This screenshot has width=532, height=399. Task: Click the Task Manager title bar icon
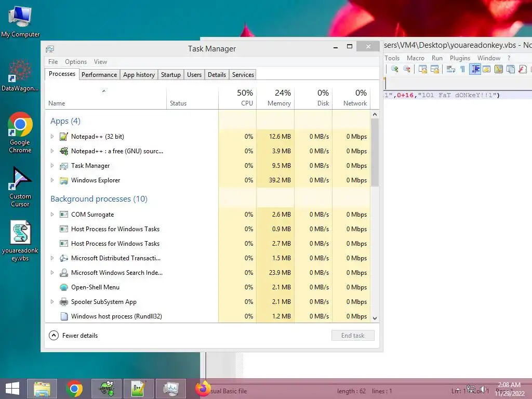(50, 49)
